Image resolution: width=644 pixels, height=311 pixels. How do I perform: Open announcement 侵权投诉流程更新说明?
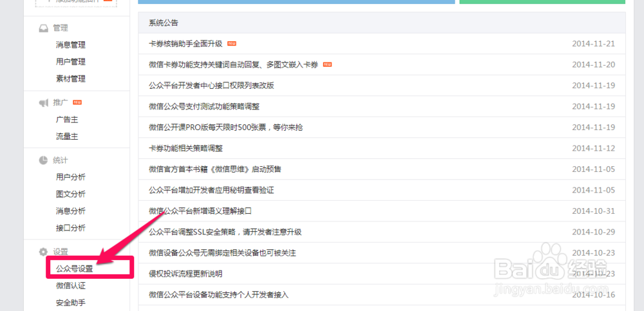point(185,274)
